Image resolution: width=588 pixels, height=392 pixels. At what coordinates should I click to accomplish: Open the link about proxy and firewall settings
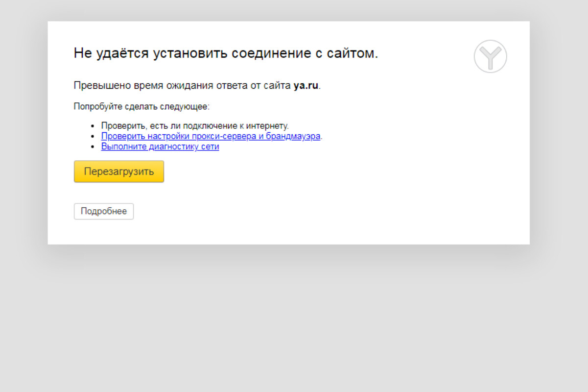(211, 136)
